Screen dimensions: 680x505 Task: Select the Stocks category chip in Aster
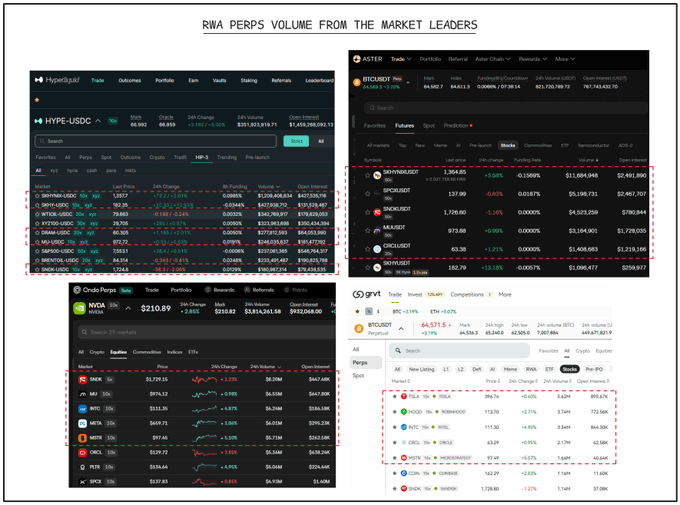pyautogui.click(x=508, y=145)
